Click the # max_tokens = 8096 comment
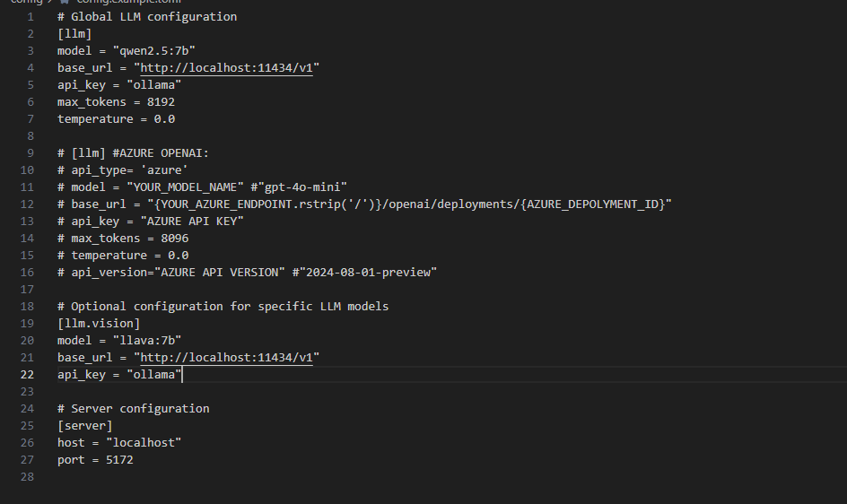The image size is (847, 504). 123,239
